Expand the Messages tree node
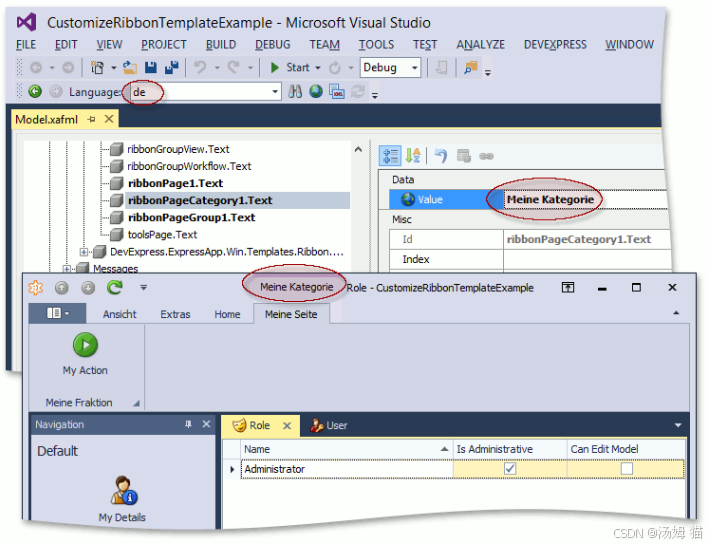 (67, 269)
